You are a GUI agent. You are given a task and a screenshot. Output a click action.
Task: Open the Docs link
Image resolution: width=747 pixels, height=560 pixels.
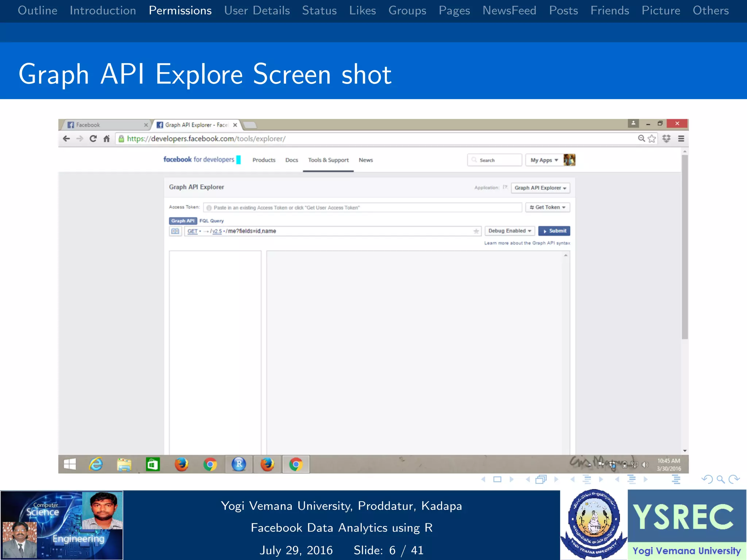click(291, 160)
